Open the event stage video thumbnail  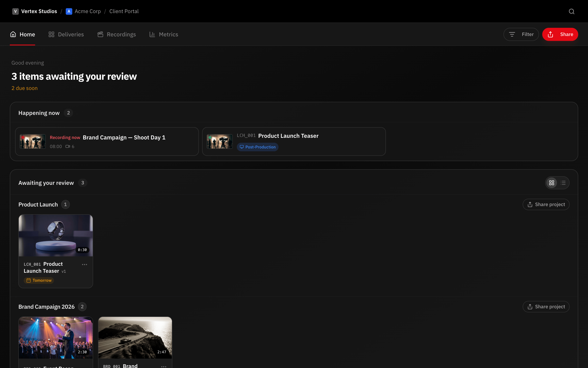pos(56,338)
